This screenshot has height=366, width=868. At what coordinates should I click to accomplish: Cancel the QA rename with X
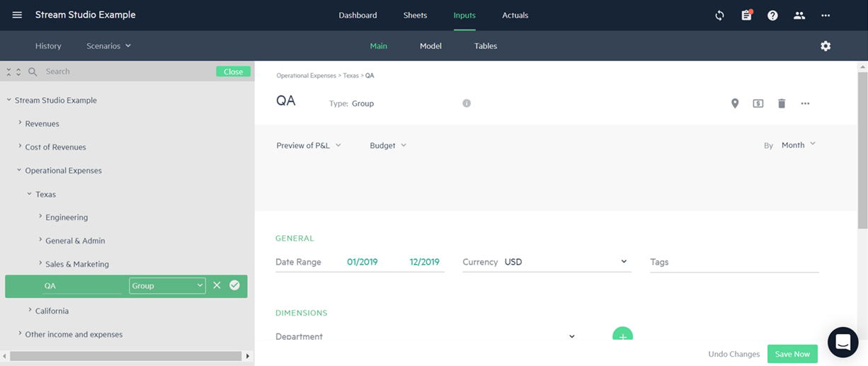217,285
